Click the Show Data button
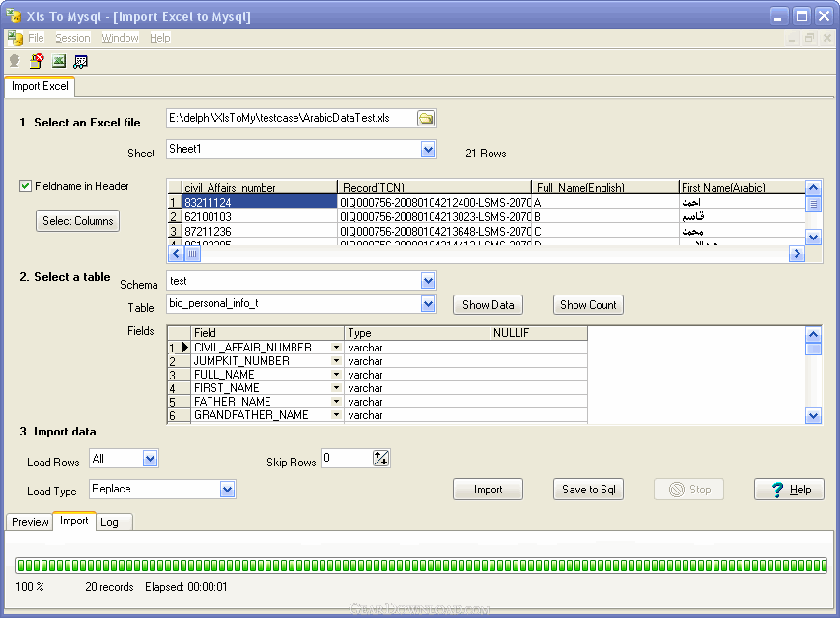 488,305
